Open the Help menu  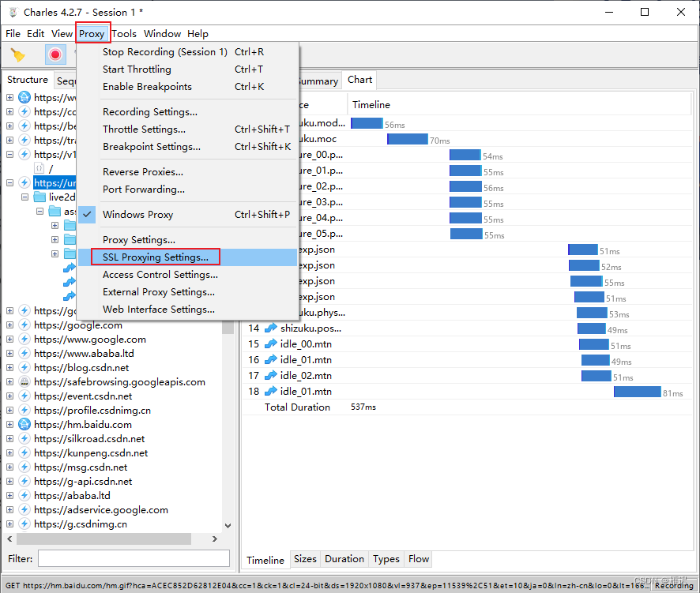click(198, 34)
